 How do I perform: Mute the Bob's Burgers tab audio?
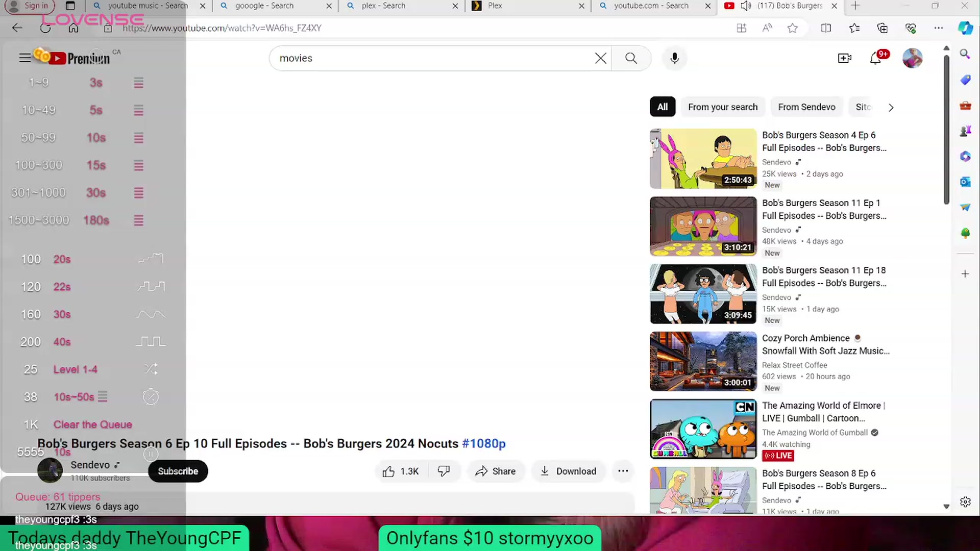pyautogui.click(x=746, y=6)
